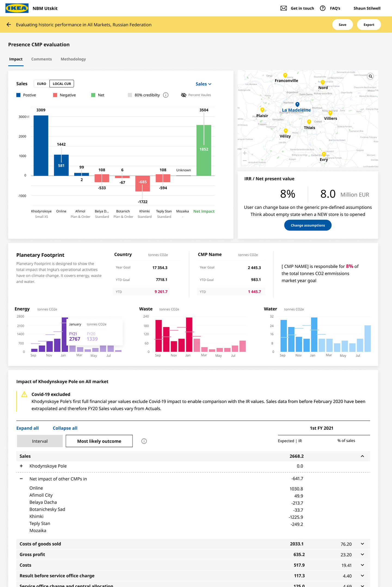
Task: Click the Nord map pin
Action: point(323,82)
